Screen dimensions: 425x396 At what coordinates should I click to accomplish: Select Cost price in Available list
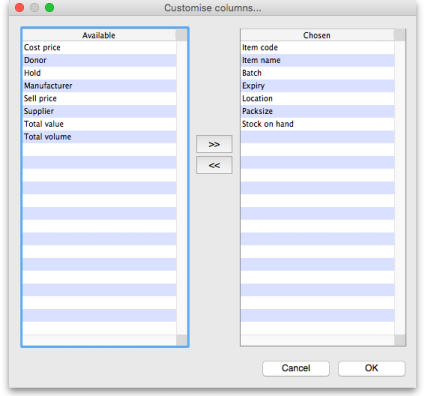pos(99,48)
